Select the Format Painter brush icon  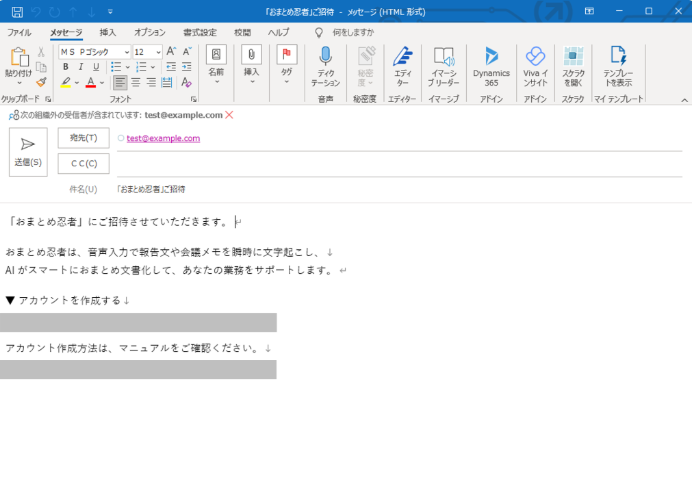[x=41, y=83]
